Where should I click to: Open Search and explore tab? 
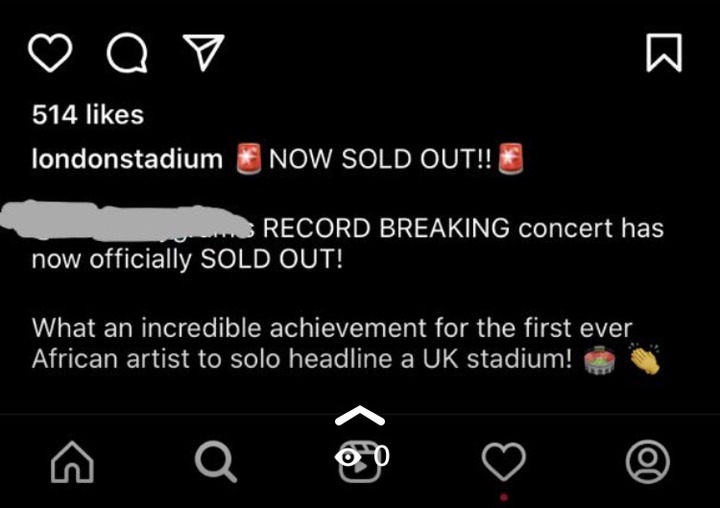click(216, 462)
